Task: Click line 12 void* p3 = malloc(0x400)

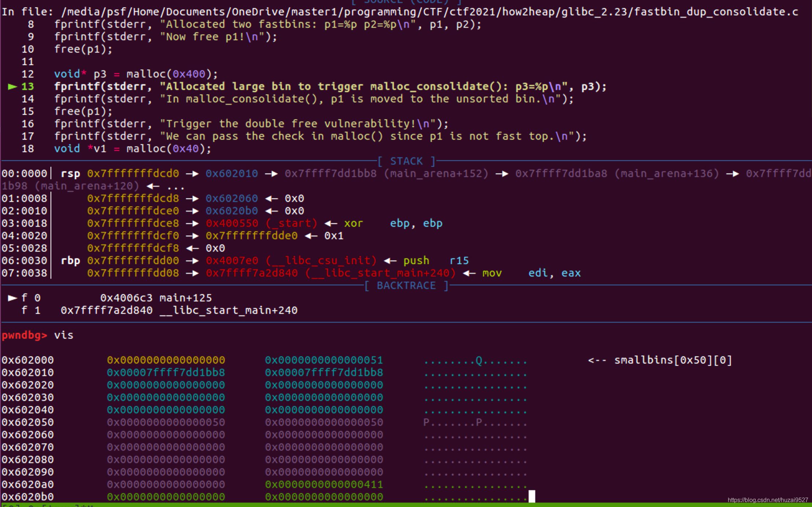Action: 136,74
